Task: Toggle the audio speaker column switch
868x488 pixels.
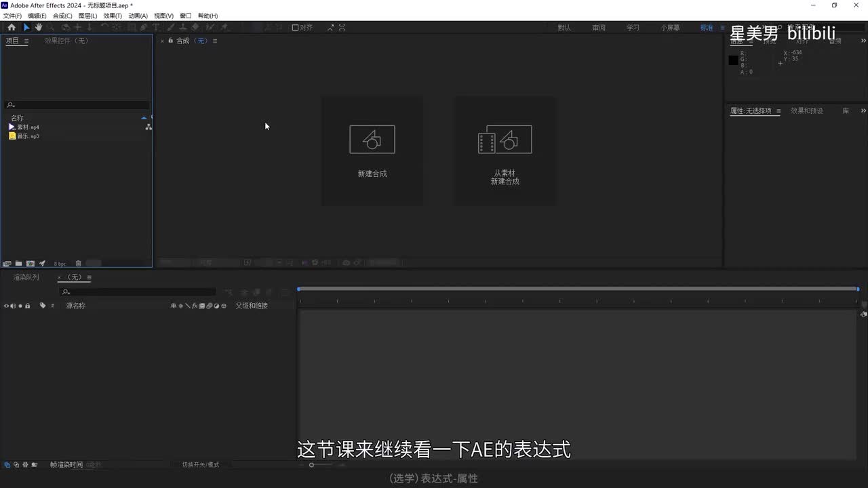Action: [x=13, y=306]
